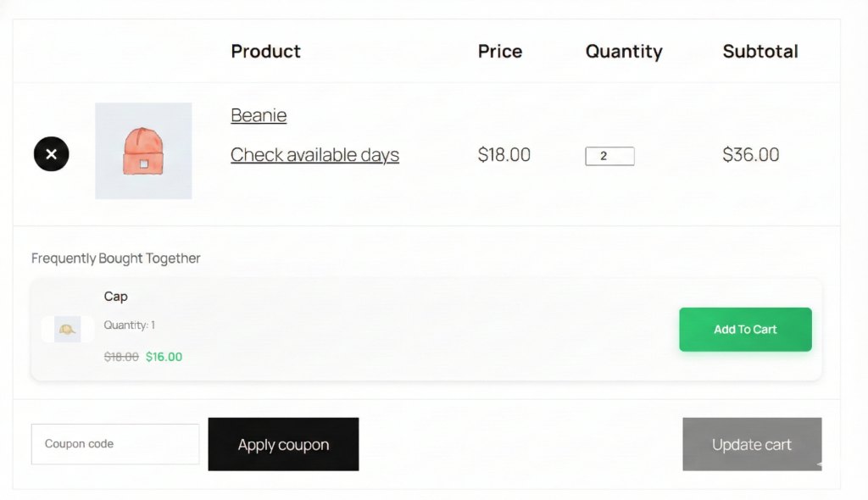Select the Cap product name

pos(116,297)
